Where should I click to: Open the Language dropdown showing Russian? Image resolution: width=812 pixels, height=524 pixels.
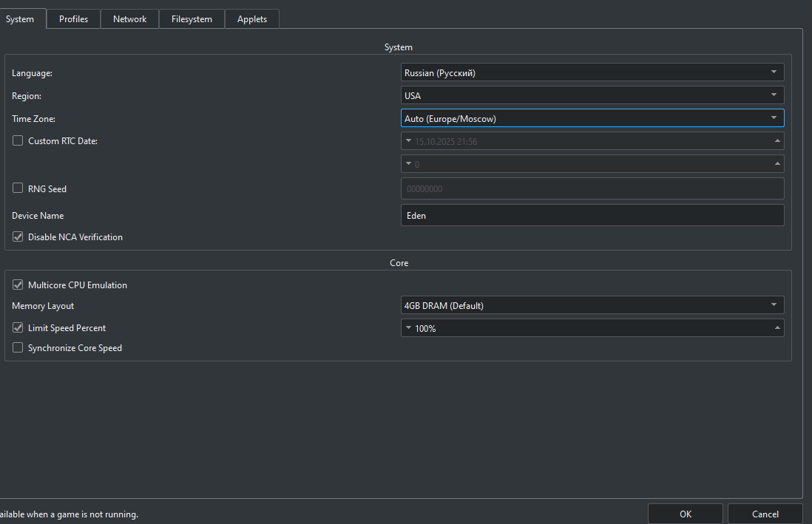click(x=592, y=72)
